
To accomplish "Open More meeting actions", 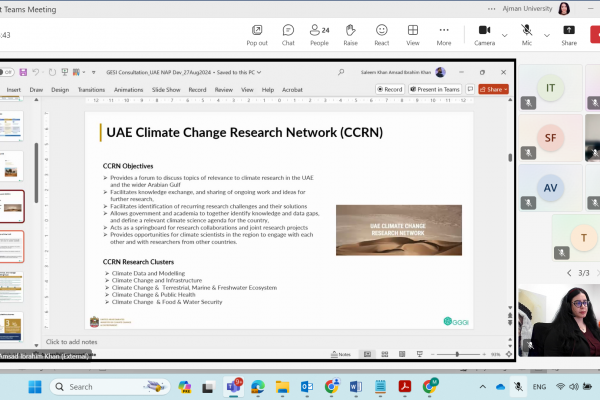I will pos(443,34).
